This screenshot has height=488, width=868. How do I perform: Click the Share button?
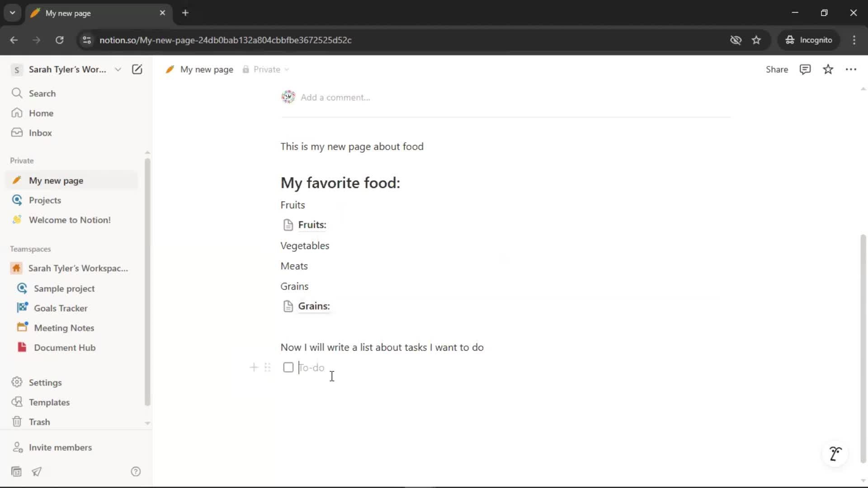click(x=777, y=69)
